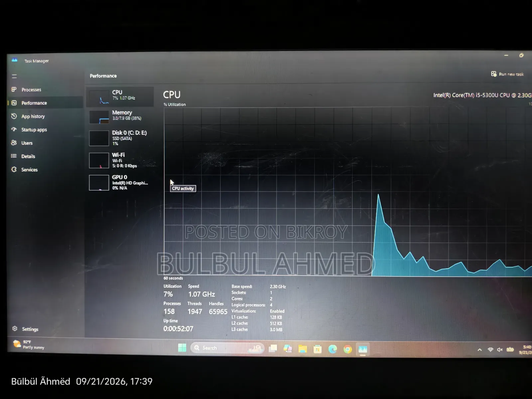Click the '158' processes count
The width and height of the screenshot is (532, 399).
coord(169,312)
